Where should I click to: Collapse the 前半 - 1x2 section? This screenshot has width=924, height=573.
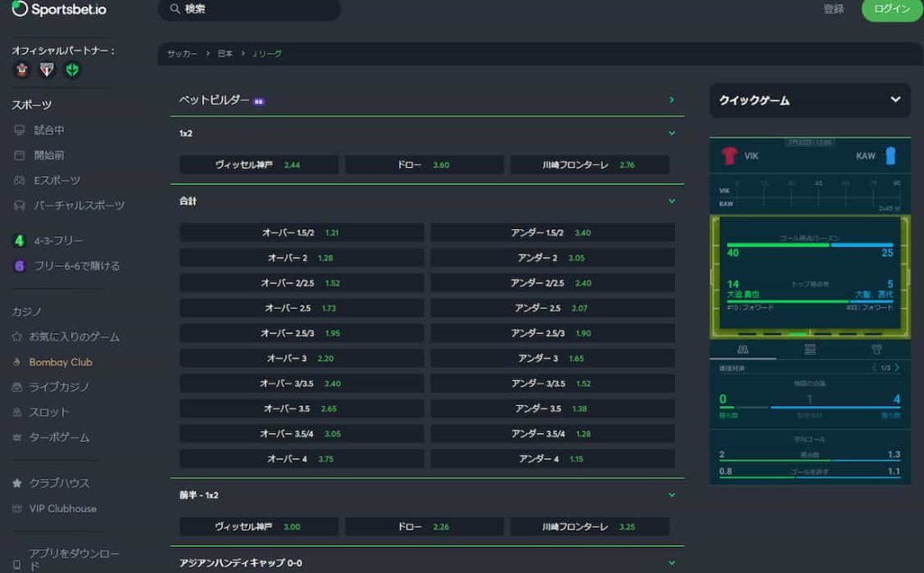click(671, 495)
